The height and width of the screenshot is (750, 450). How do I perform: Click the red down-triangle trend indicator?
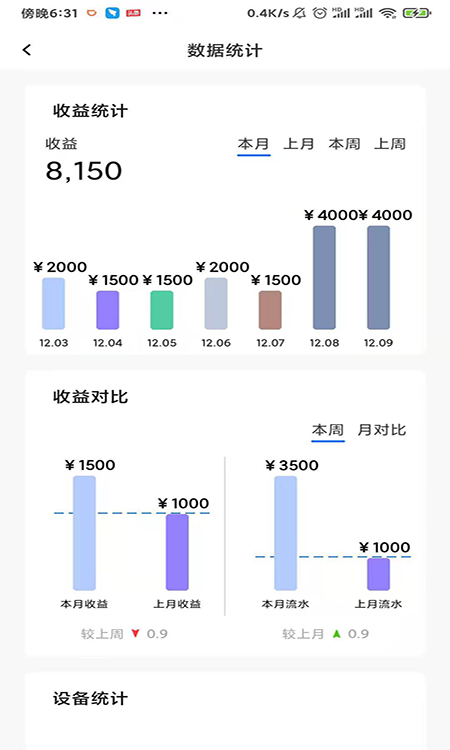coord(135,634)
